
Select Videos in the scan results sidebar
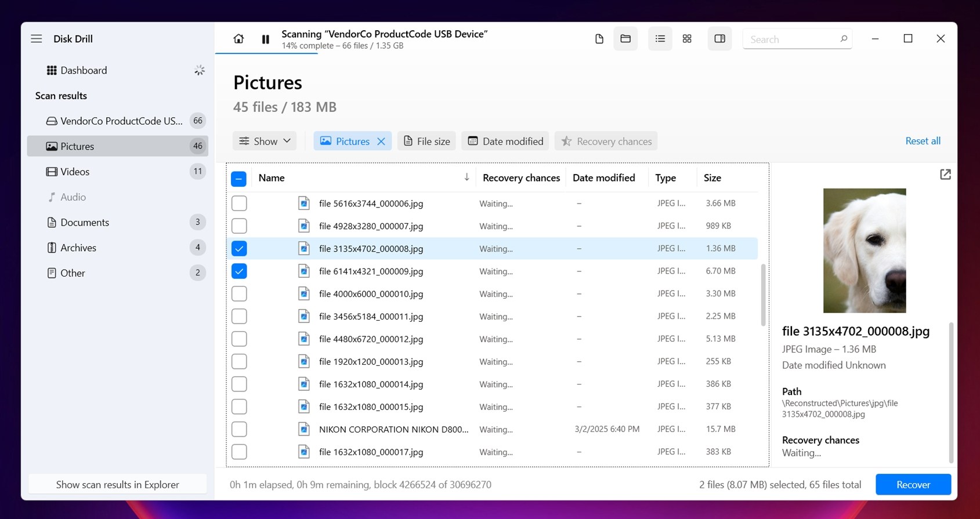click(x=75, y=172)
